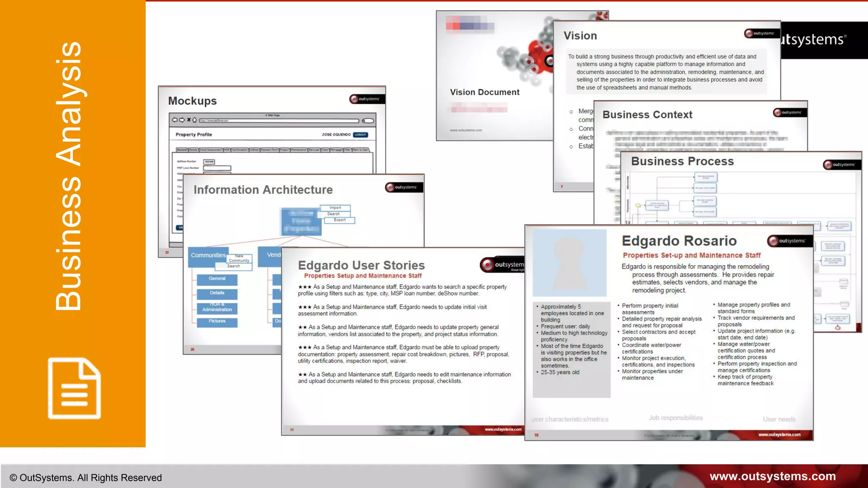Click the 'JOSE OQUENDO' user name in mockup

tap(336, 135)
